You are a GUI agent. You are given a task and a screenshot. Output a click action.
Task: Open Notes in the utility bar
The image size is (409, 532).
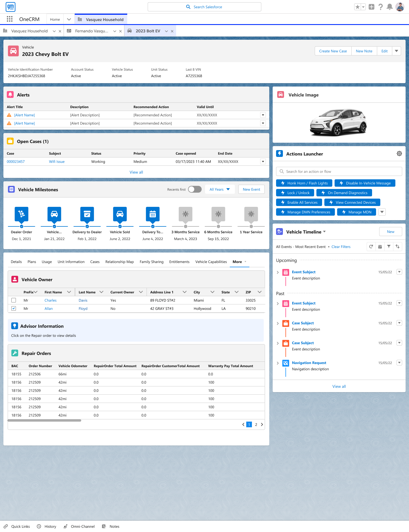[111, 526]
